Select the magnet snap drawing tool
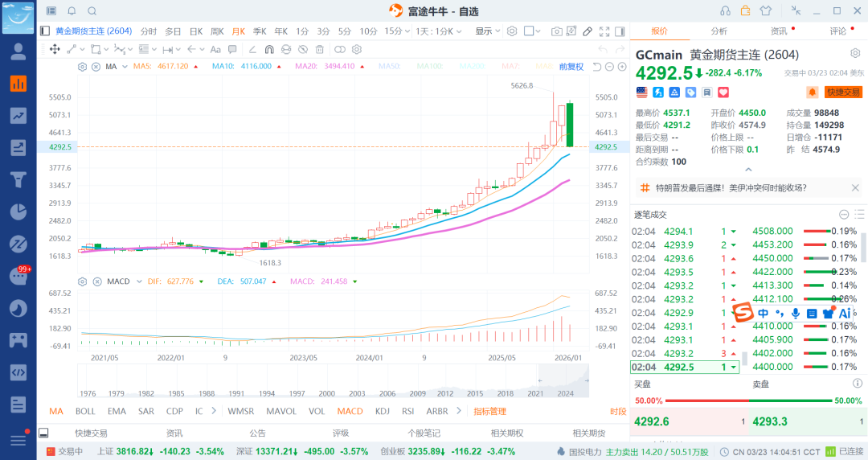This screenshot has height=460, width=868. [x=268, y=49]
